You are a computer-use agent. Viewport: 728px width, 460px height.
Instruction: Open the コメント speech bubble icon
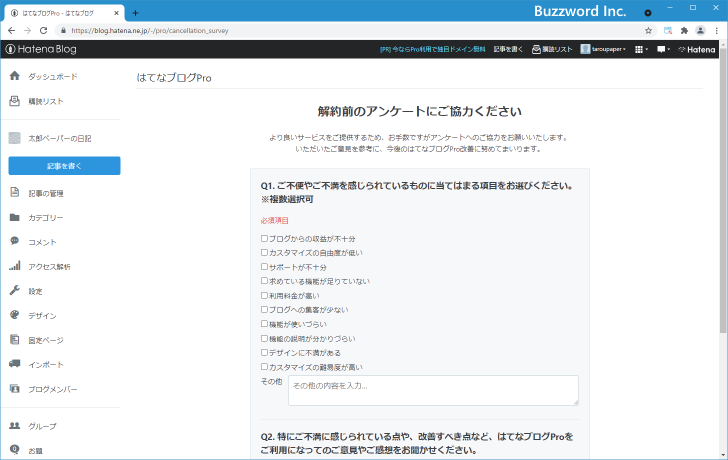tap(14, 241)
